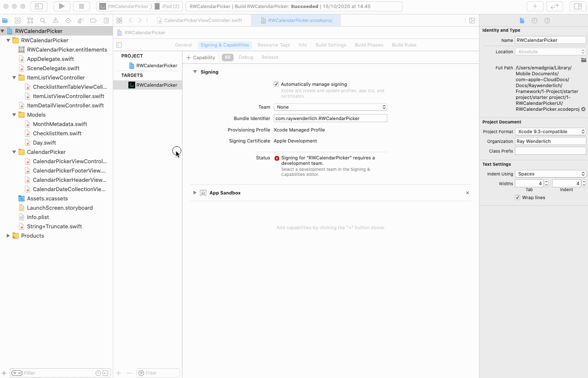
Task: Select the Debug configuration filter
Action: click(x=246, y=57)
